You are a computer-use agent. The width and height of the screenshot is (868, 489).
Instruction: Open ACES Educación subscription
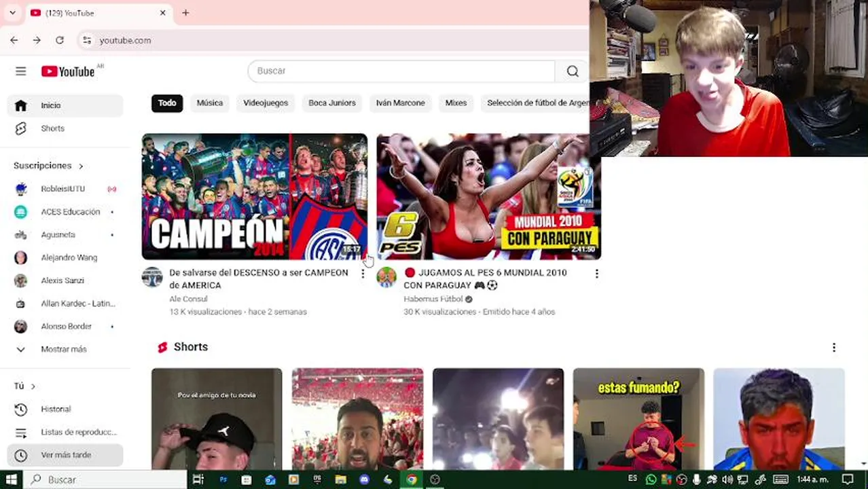click(65, 212)
